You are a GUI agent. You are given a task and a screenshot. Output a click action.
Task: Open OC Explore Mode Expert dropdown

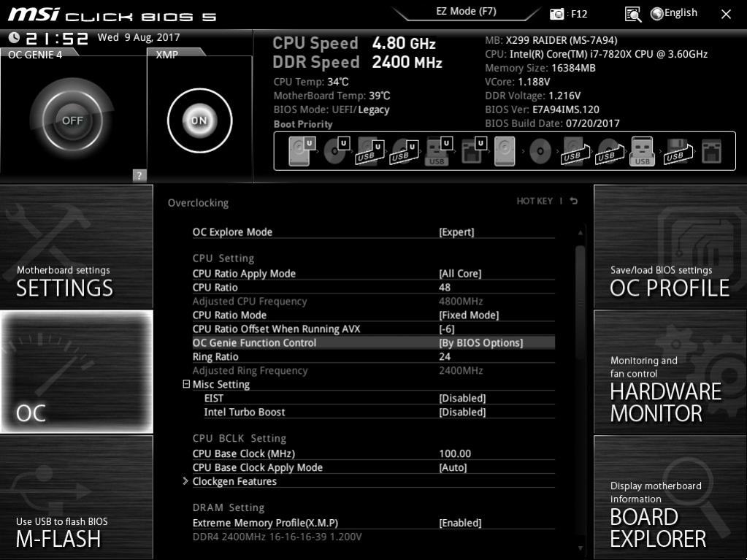click(x=456, y=232)
